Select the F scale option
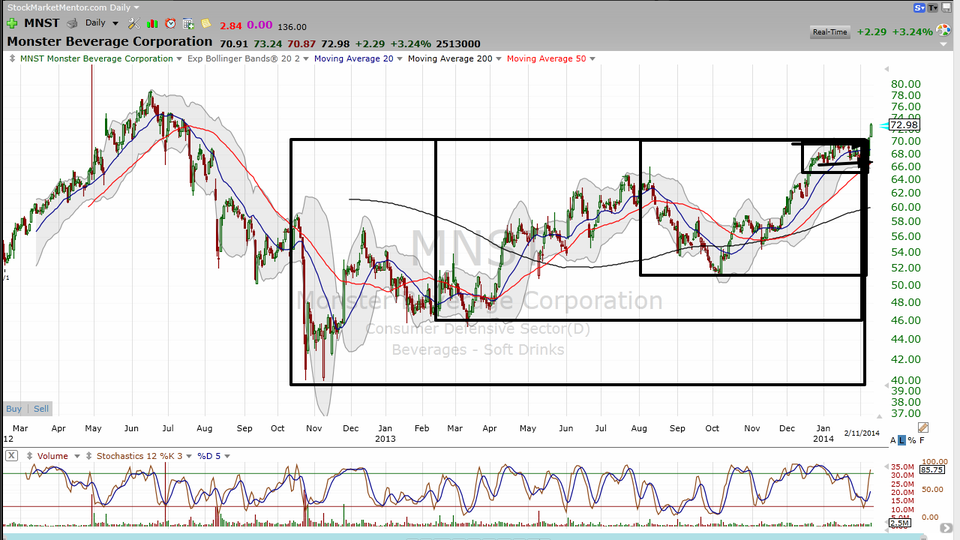The width and height of the screenshot is (960, 540). coord(922,440)
